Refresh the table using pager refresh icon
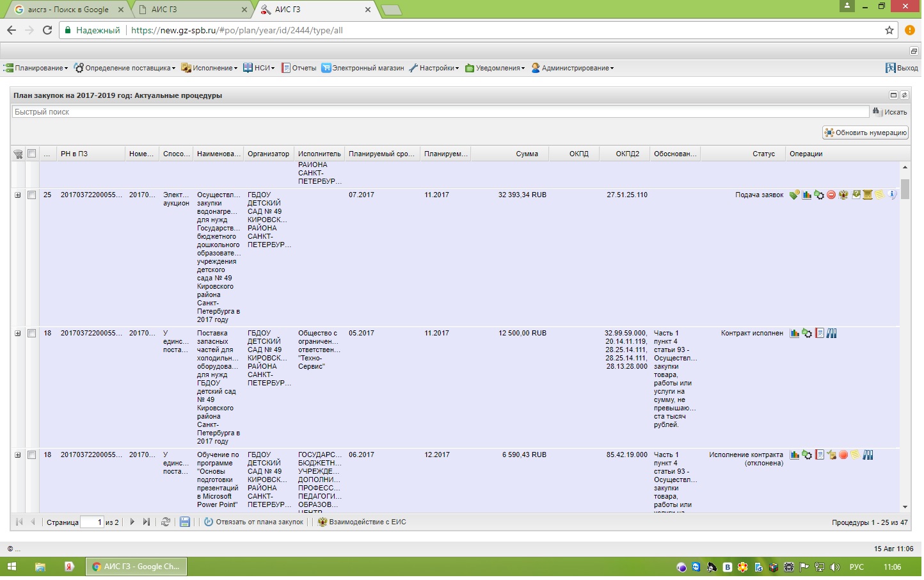 click(x=166, y=522)
